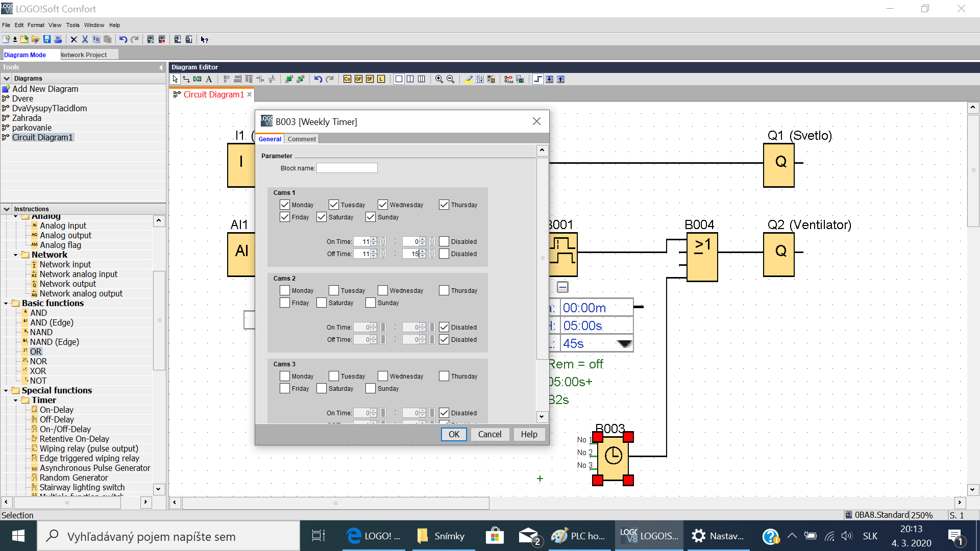Open the Tools menu
The height and width of the screenshot is (551, 980).
pos(72,25)
